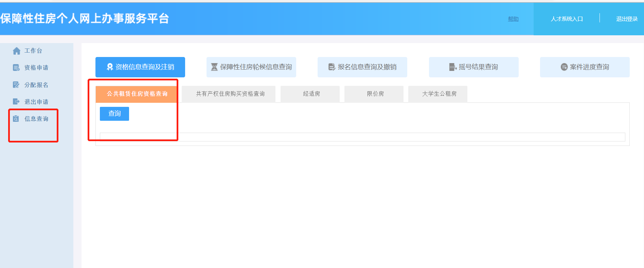Click the document icon on 报名信息查询及撤销
The image size is (644, 268).
click(332, 67)
